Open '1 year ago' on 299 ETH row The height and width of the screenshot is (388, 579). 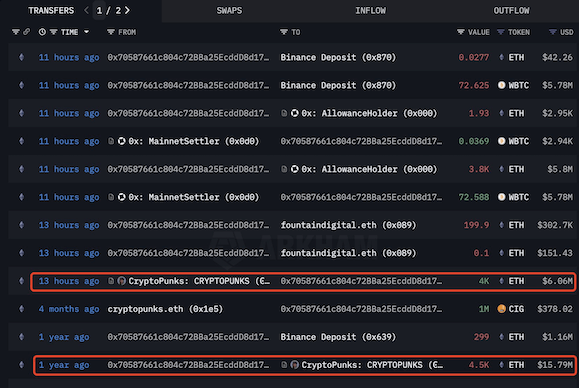click(64, 337)
